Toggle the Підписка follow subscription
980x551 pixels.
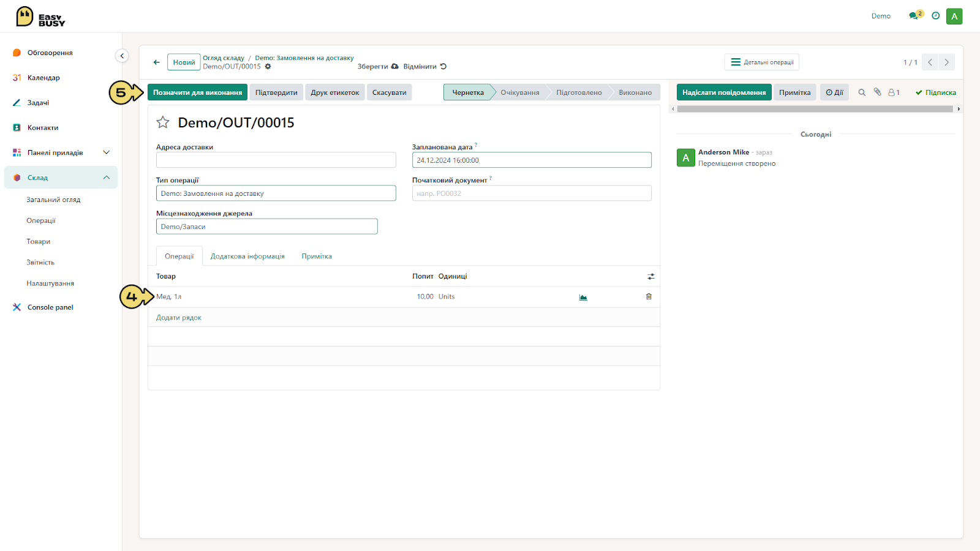935,92
